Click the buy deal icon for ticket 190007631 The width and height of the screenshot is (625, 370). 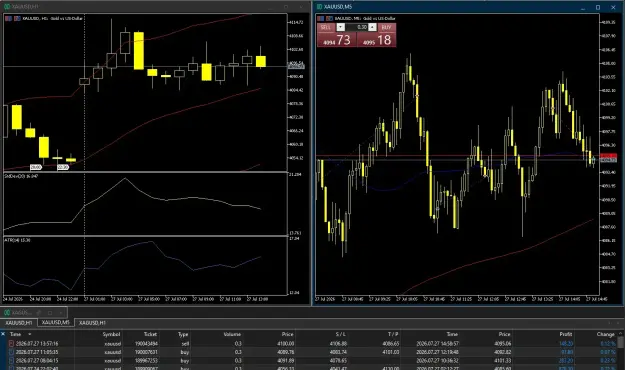[12, 352]
